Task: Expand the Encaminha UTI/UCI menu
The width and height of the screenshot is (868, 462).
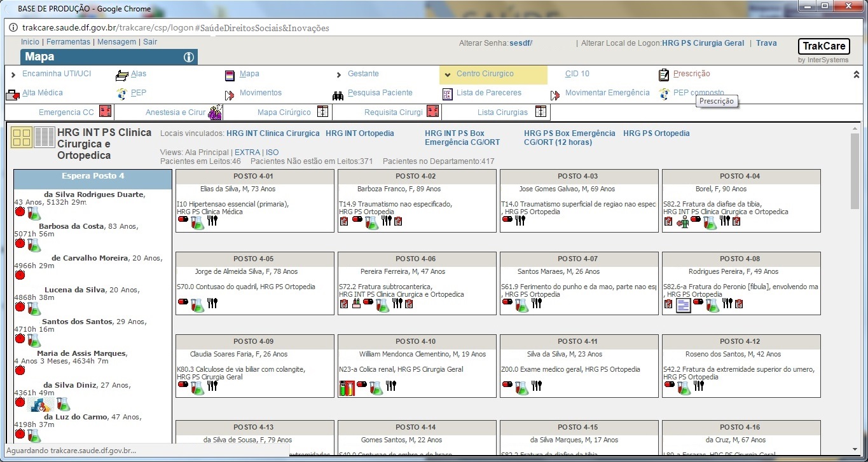Action: pos(13,75)
